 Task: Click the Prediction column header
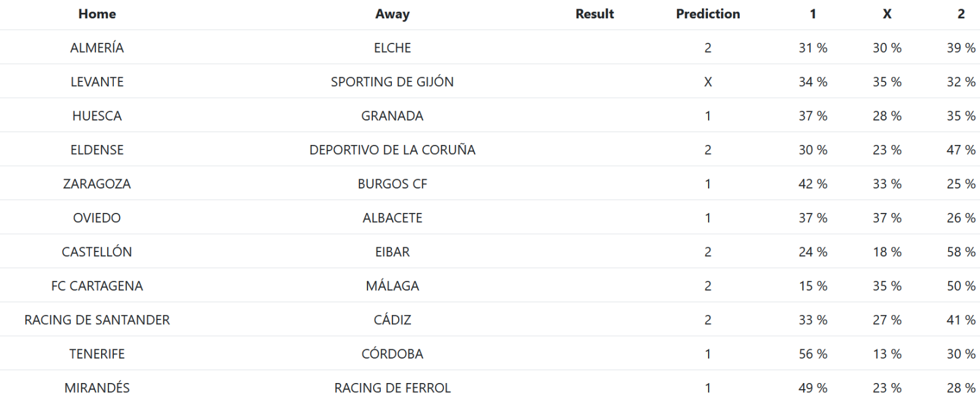[x=707, y=14]
